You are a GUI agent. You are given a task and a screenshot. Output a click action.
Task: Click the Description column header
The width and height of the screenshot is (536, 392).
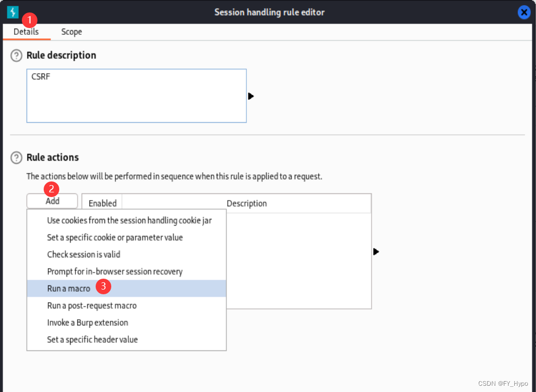246,203
